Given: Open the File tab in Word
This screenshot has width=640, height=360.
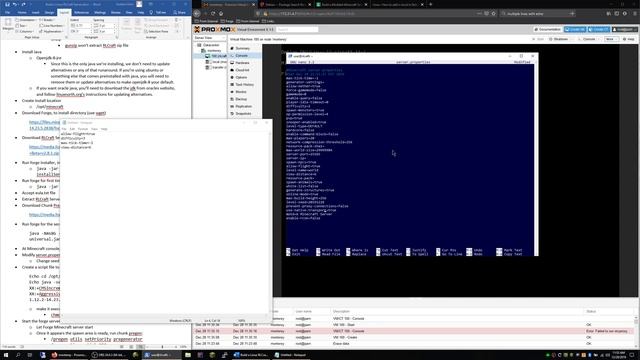Looking at the screenshot, I should click(7, 13).
